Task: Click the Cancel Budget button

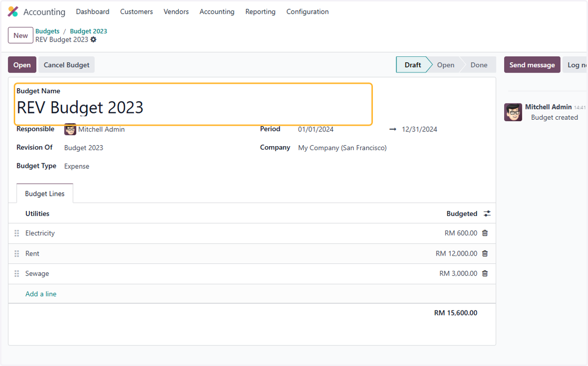Action: click(x=67, y=65)
